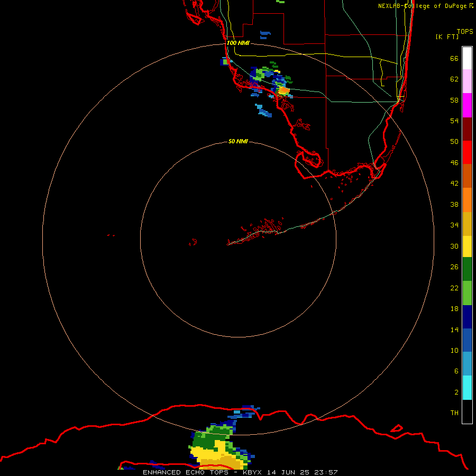Click the 34 value on the scale
Image resolution: width=476 pixels, height=476 pixels.
coord(454,225)
